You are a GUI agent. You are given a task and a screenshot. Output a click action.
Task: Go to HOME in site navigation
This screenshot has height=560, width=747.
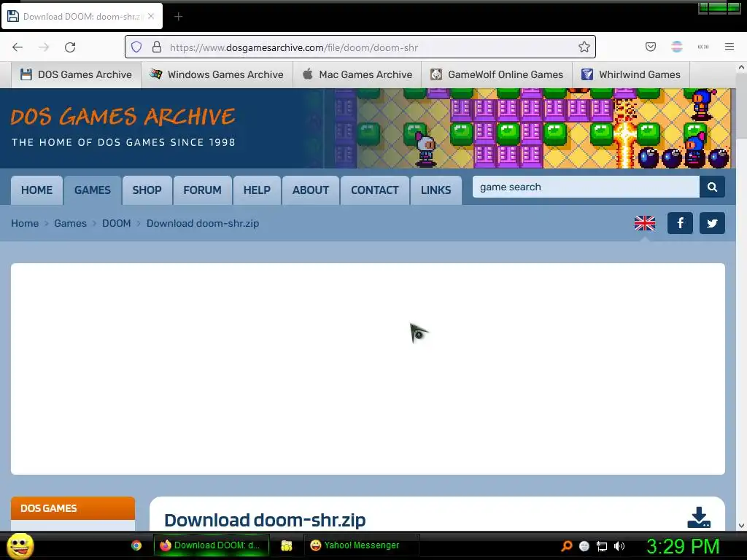point(36,190)
